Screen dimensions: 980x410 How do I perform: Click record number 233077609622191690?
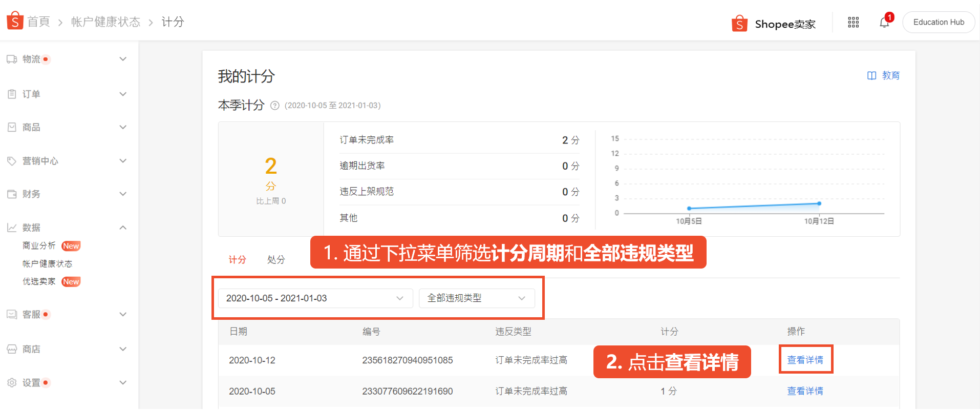[408, 391]
